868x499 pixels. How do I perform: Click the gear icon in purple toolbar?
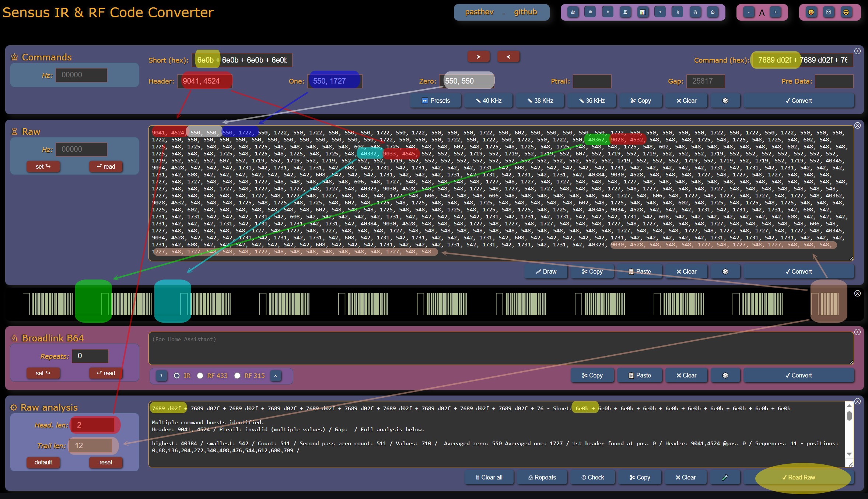(713, 12)
